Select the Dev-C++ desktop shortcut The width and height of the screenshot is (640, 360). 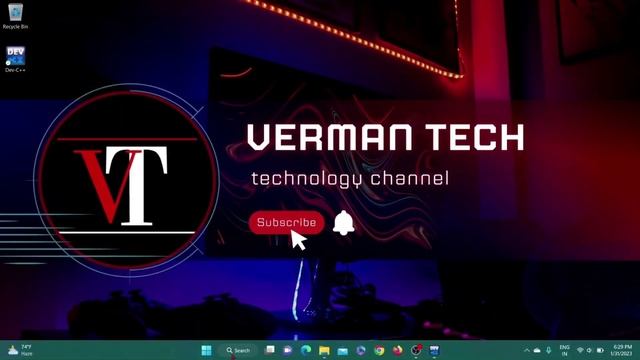click(x=16, y=60)
